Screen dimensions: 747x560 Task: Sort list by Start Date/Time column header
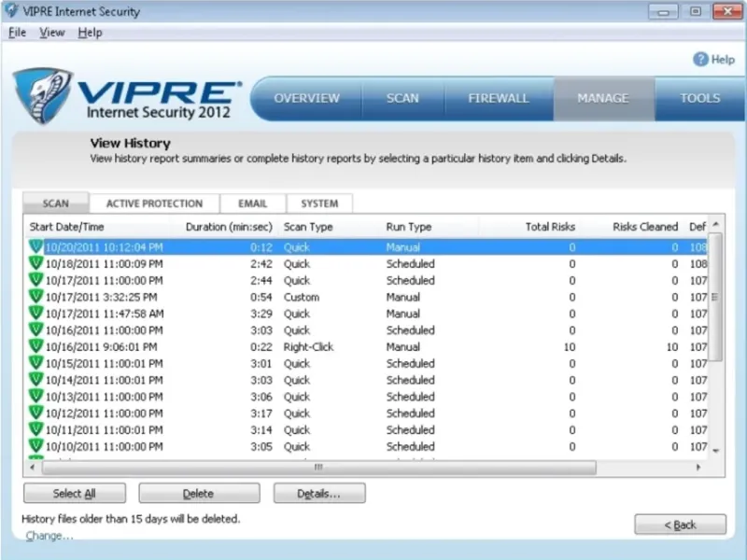pyautogui.click(x=67, y=227)
